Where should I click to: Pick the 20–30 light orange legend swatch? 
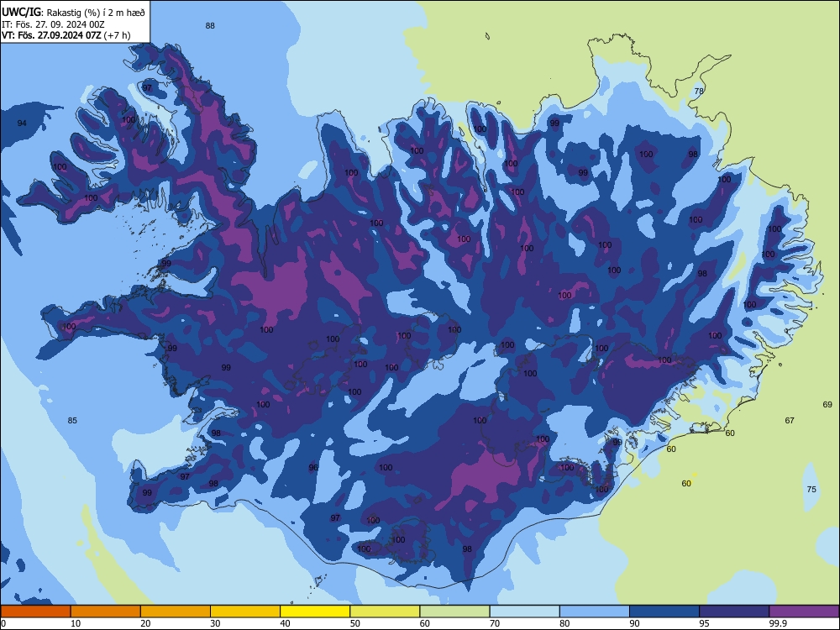(176, 612)
